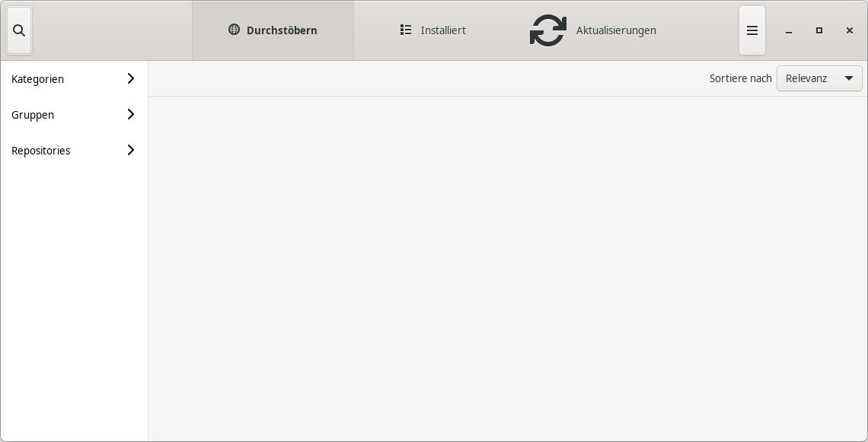
Task: Expand the Gruppen section
Action: [x=74, y=114]
